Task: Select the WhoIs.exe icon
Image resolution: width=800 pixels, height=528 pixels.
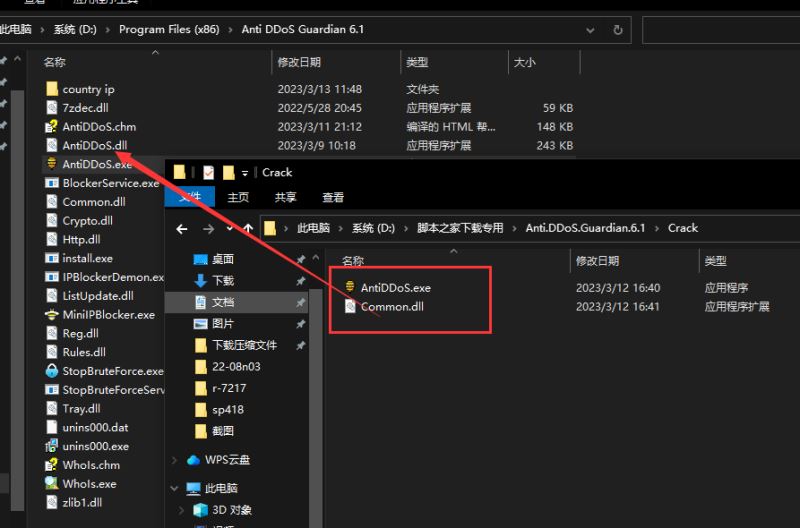Action: 52,483
